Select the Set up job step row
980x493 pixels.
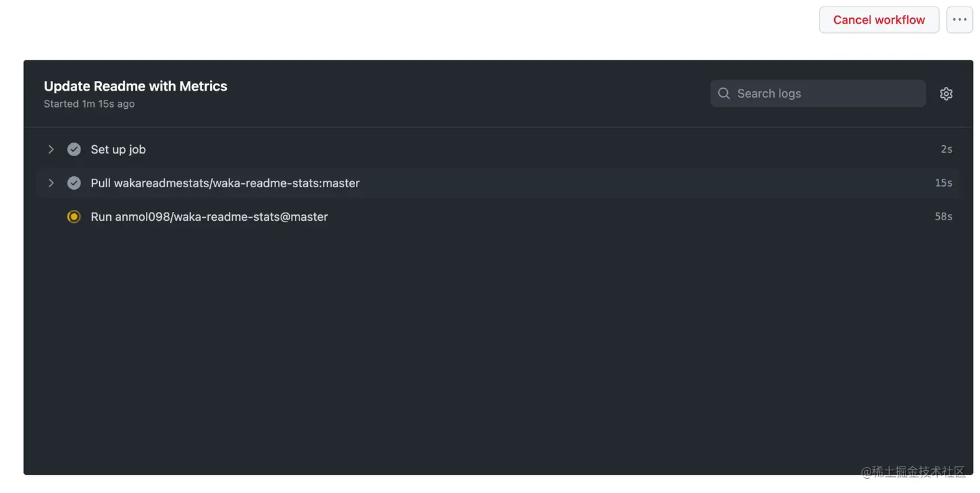click(x=498, y=150)
